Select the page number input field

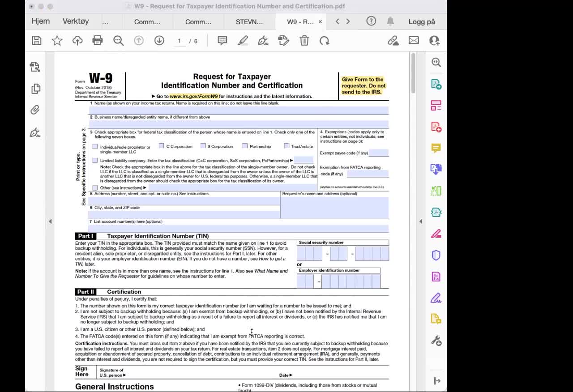179,41
